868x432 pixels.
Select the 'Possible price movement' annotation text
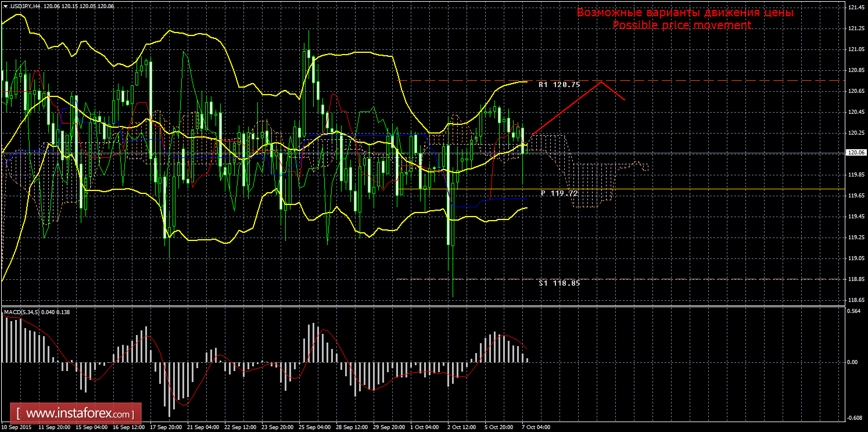pyautogui.click(x=682, y=25)
